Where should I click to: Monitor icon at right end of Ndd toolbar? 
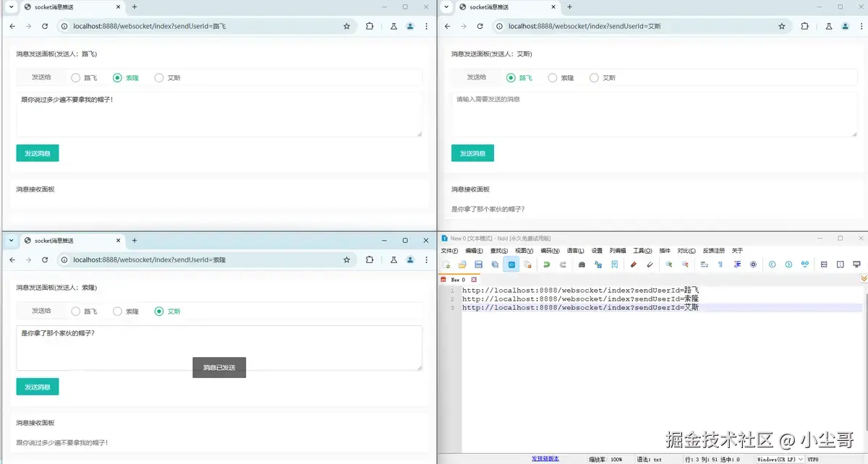pyautogui.click(x=857, y=265)
